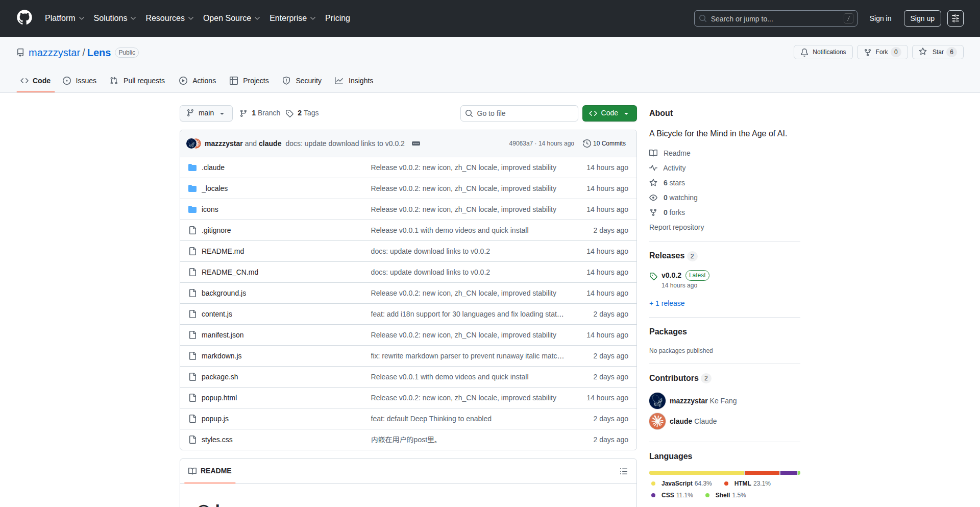Open the README outline list icon
This screenshot has width=980, height=507.
[623, 471]
